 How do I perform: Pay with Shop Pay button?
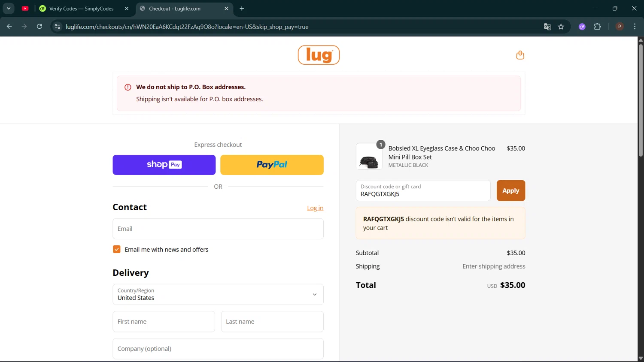click(x=164, y=165)
